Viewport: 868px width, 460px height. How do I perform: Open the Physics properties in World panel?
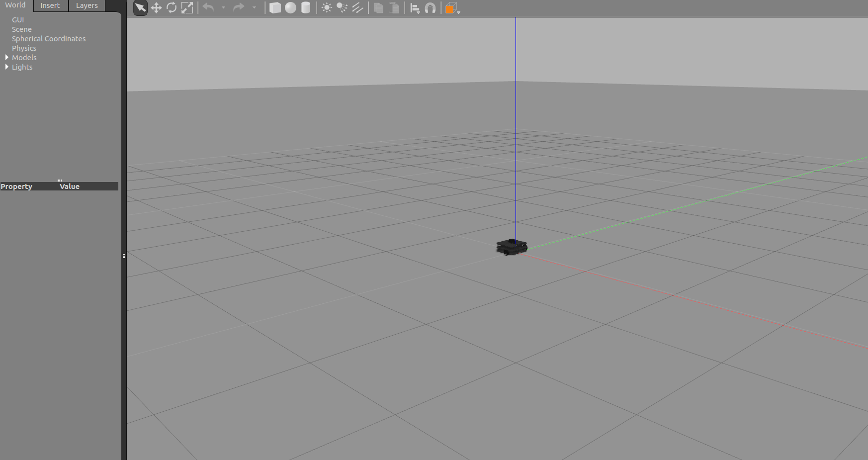click(x=24, y=48)
